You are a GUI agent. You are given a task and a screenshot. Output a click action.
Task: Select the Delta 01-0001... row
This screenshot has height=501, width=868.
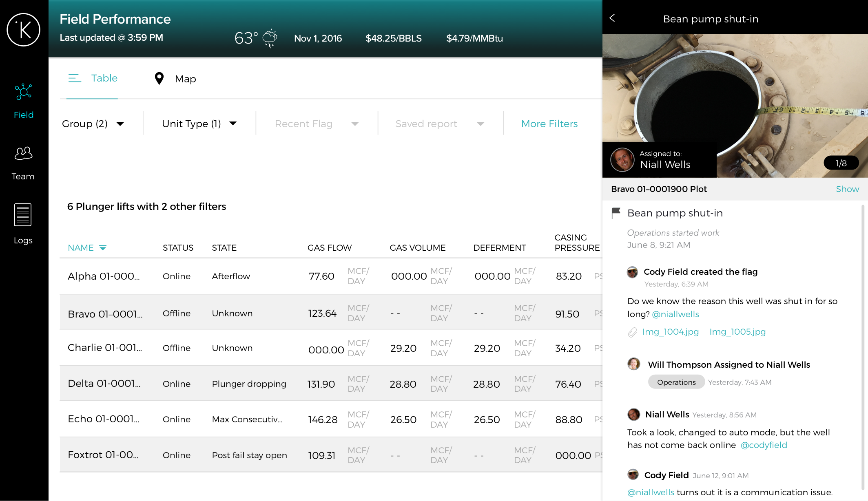point(331,384)
